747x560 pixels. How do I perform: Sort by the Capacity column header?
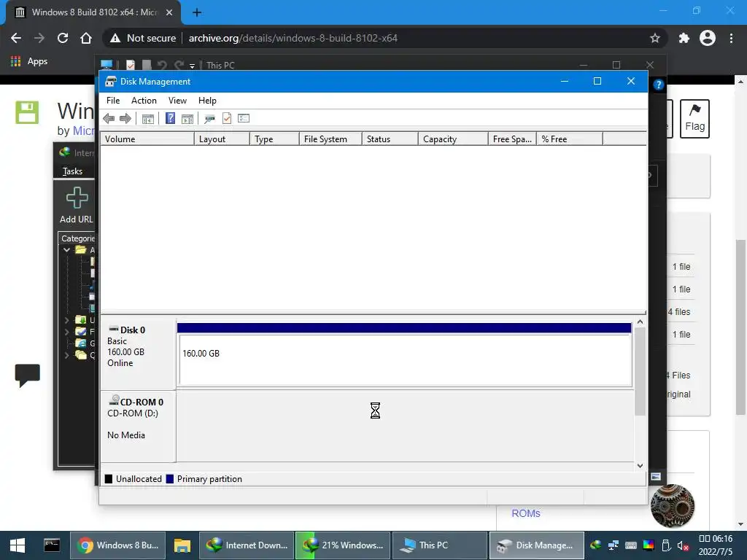pos(453,139)
